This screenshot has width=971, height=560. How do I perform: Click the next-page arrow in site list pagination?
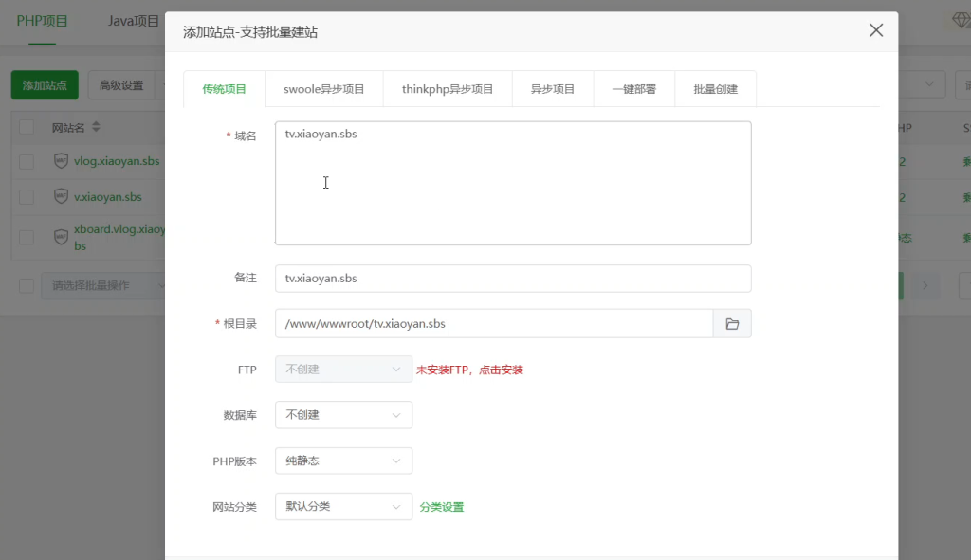[925, 285]
